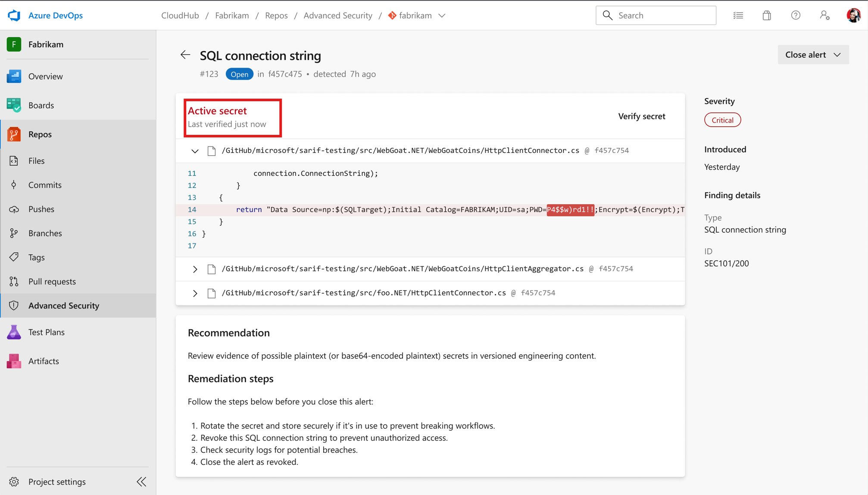Click the alert number #123
The width and height of the screenshot is (868, 495).
(x=209, y=74)
